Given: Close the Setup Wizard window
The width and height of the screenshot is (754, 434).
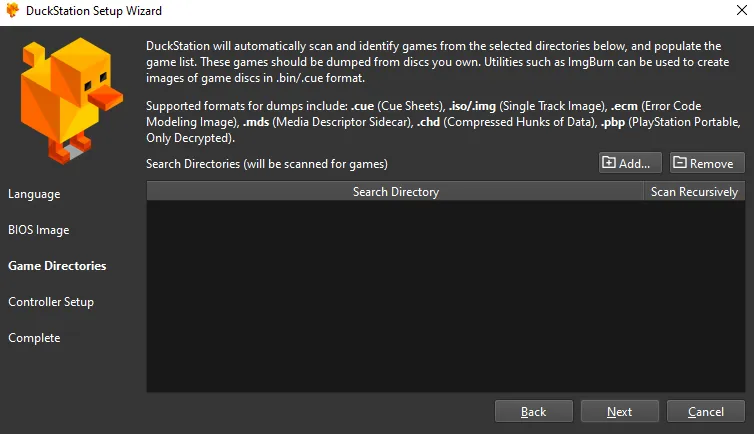Looking at the screenshot, I should (741, 10).
